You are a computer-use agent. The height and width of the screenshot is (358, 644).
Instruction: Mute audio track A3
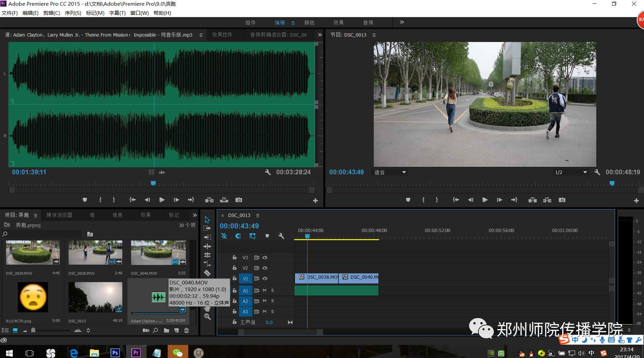(265, 312)
